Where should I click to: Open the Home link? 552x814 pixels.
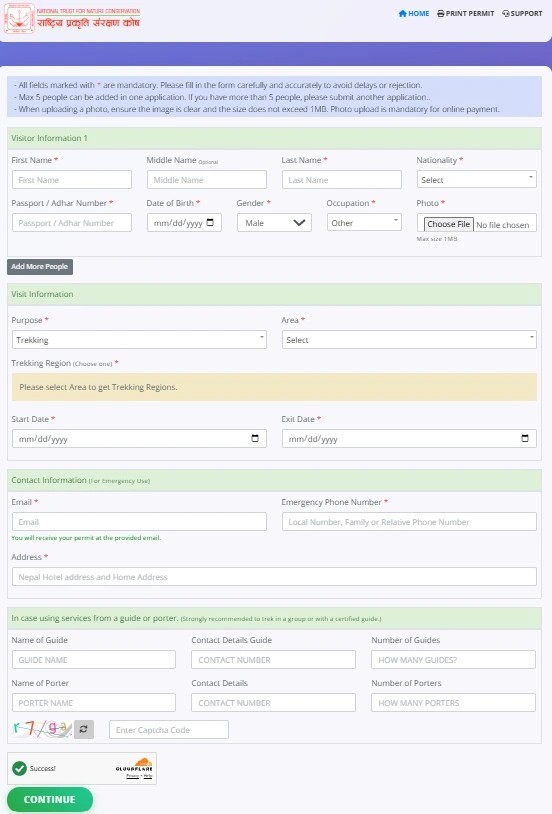(413, 13)
